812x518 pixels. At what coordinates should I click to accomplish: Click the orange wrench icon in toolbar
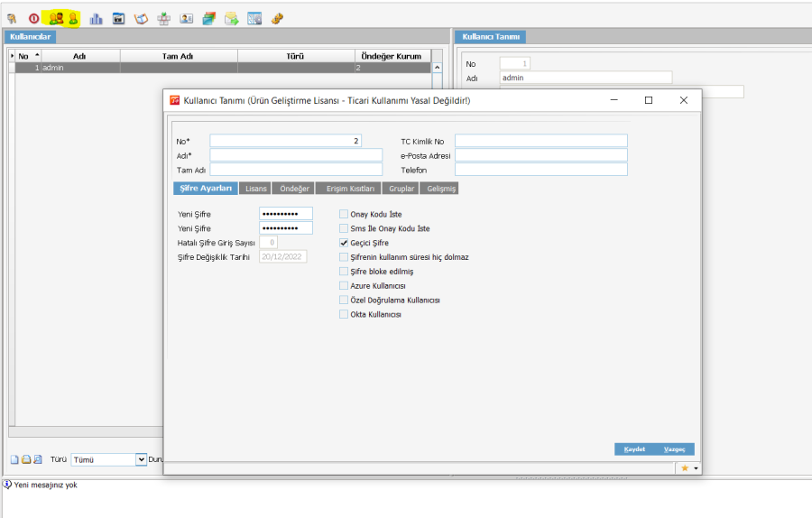pyautogui.click(x=277, y=18)
